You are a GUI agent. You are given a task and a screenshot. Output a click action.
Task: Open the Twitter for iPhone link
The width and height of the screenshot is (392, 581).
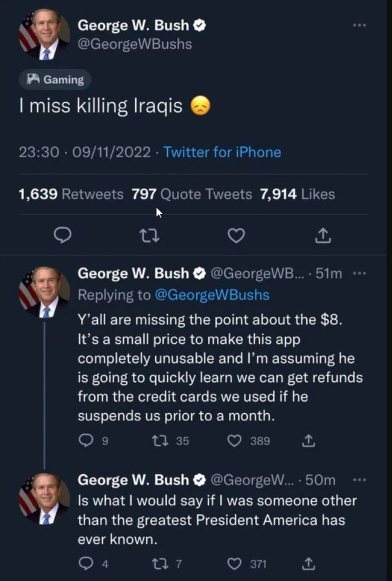pos(222,152)
